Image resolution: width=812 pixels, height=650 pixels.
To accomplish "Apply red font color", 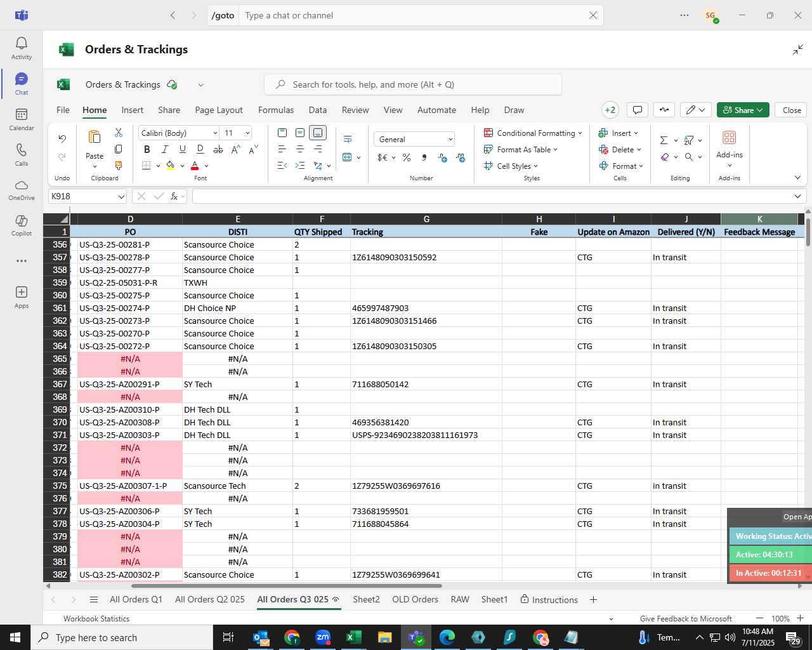I will [x=195, y=166].
